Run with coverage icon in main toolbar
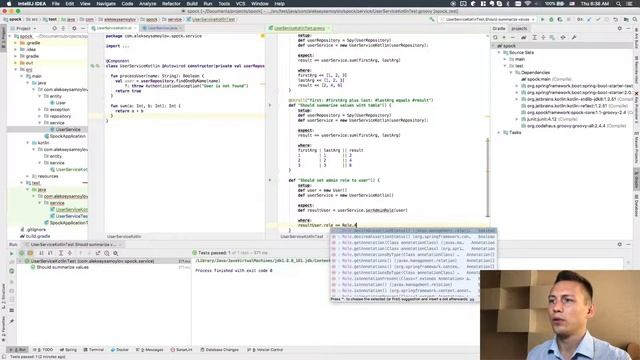The height and width of the screenshot is (360, 640). click(x=560, y=19)
